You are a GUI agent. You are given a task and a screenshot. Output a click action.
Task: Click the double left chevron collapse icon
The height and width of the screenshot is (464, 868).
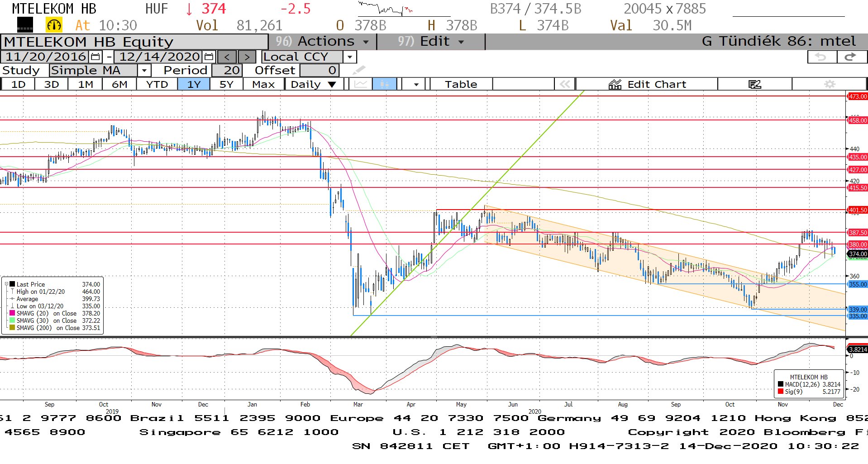(x=565, y=84)
